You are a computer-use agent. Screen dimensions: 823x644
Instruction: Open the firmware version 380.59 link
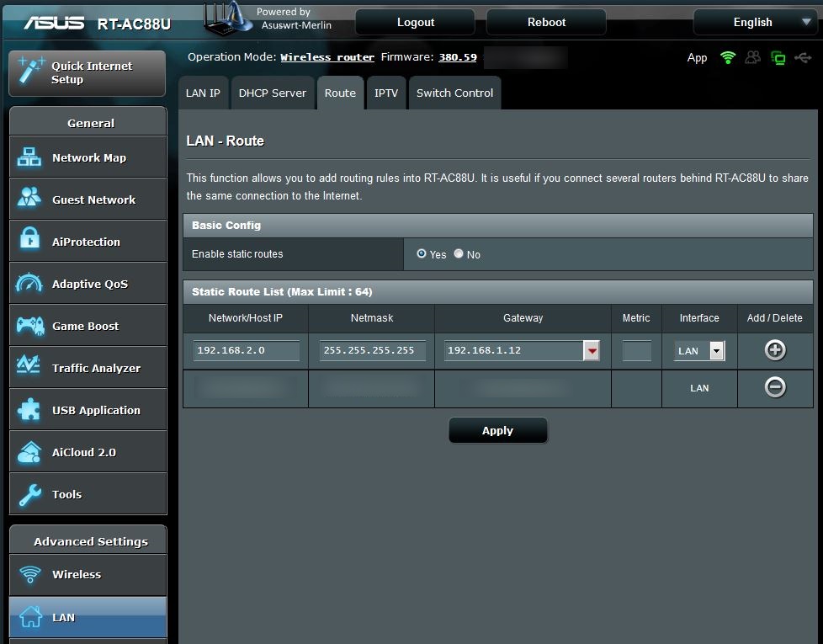click(x=458, y=57)
